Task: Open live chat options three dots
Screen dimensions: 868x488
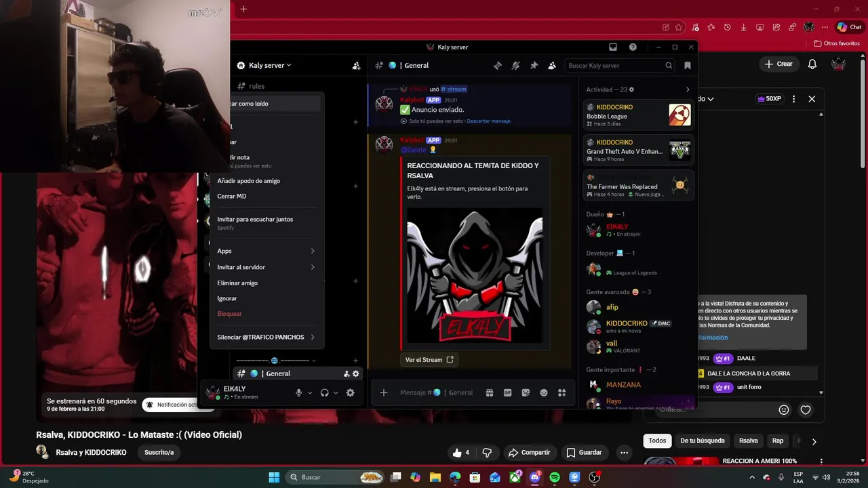Action: (793, 99)
